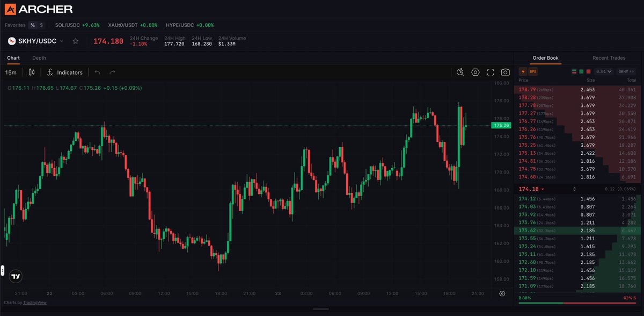
Task: Open the quick search magnifier icon
Action: [x=460, y=72]
